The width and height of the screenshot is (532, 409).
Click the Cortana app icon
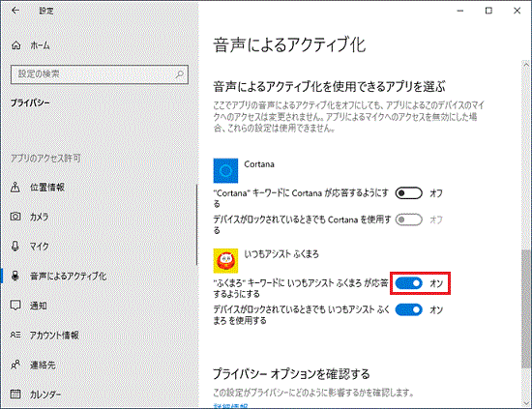pyautogui.click(x=225, y=170)
